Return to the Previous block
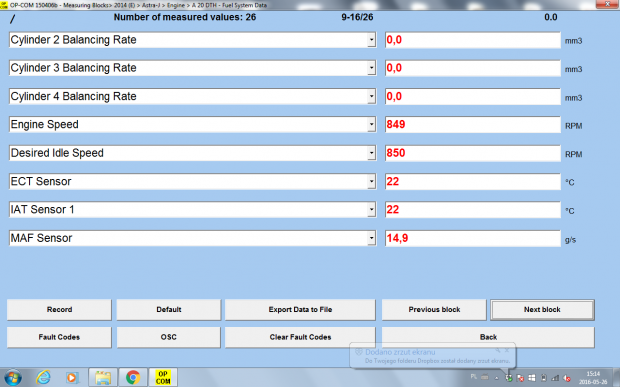This screenshot has width=620, height=387. click(x=434, y=310)
